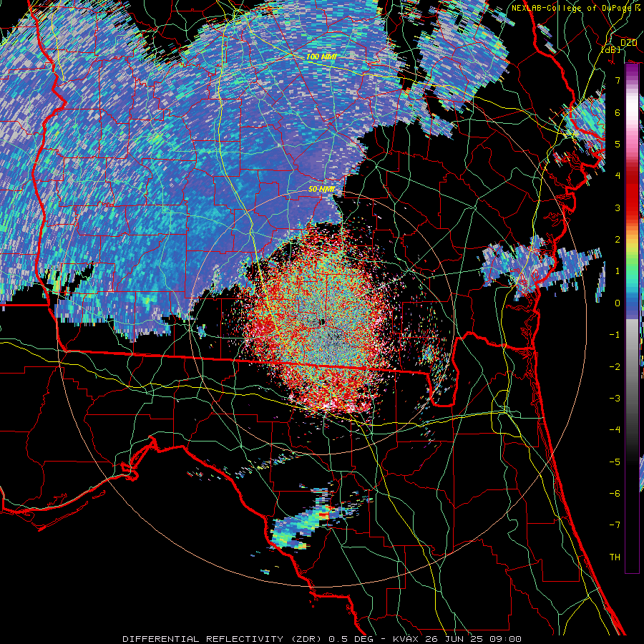This screenshot has width=644, height=644.
Task: Click the 4 value on the color scale
Action: click(x=618, y=176)
